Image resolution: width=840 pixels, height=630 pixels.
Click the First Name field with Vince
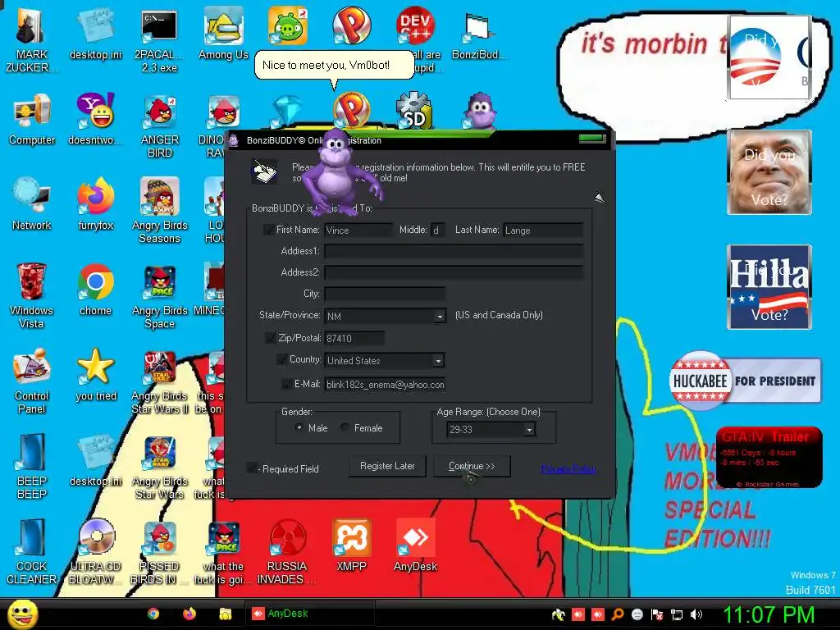[358, 231]
